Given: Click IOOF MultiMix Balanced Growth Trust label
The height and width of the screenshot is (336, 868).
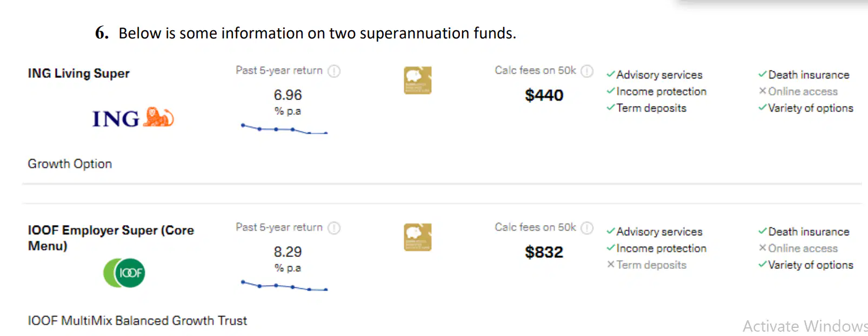Looking at the screenshot, I should click(137, 321).
